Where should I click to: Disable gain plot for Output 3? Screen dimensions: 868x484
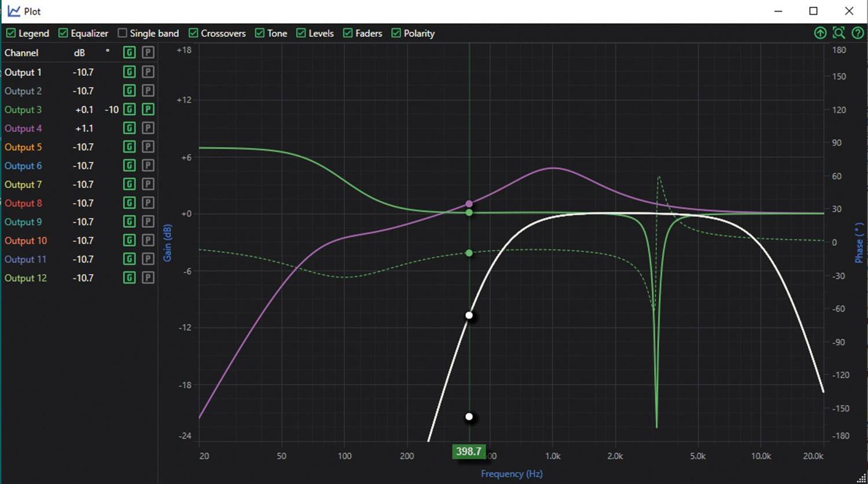coord(130,109)
